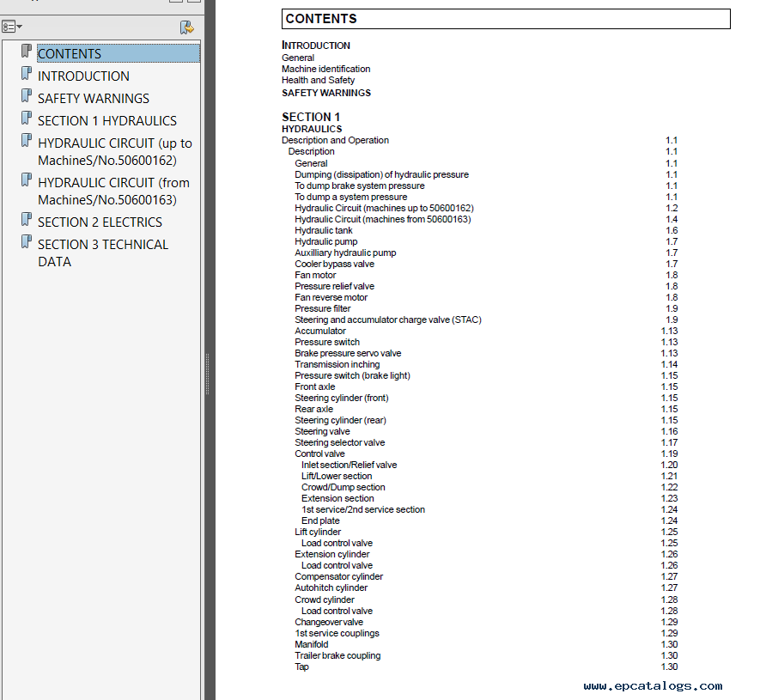766x700 pixels.
Task: Open HYDRAULIC CIRCUIT (from MachineS/No.50600163) bookmark
Action: (114, 192)
